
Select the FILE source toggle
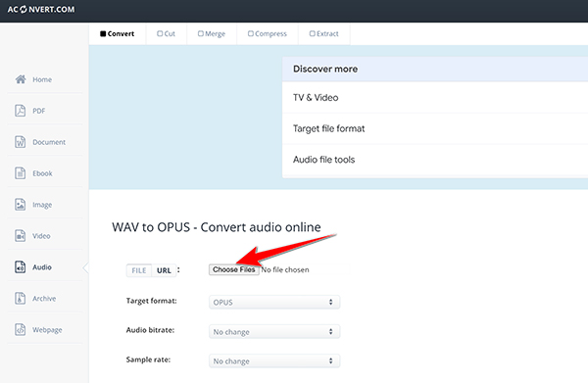[139, 270]
